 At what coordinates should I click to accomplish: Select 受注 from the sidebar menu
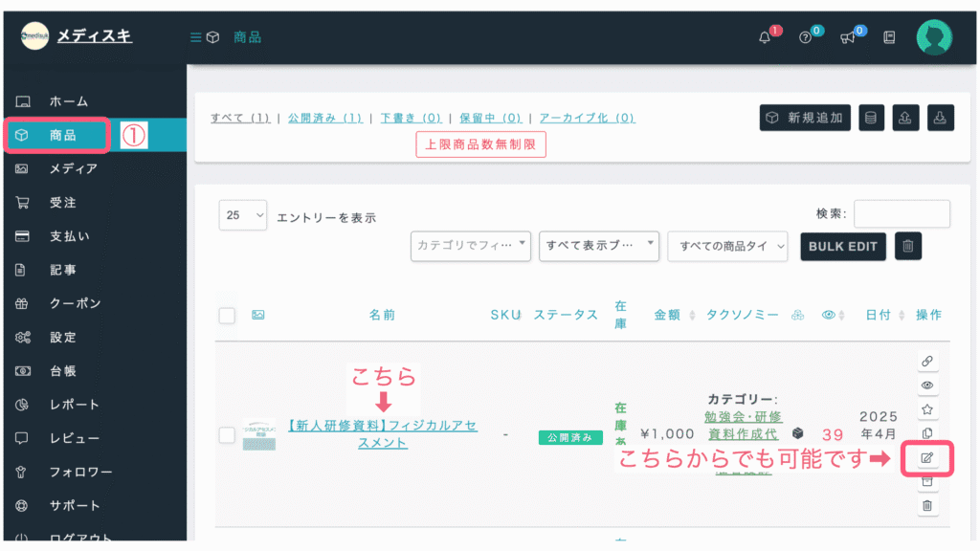[63, 203]
